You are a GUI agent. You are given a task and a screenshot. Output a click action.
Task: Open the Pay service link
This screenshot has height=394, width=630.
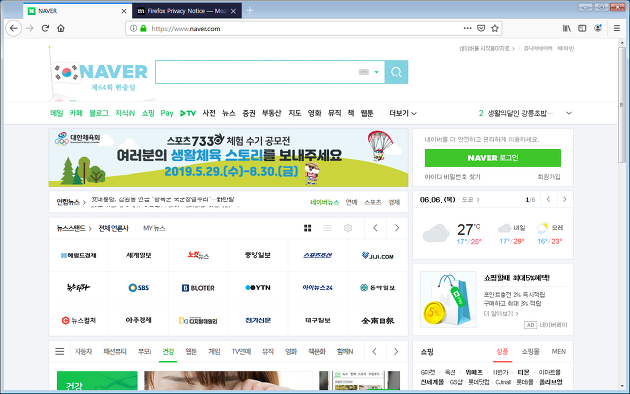point(167,113)
